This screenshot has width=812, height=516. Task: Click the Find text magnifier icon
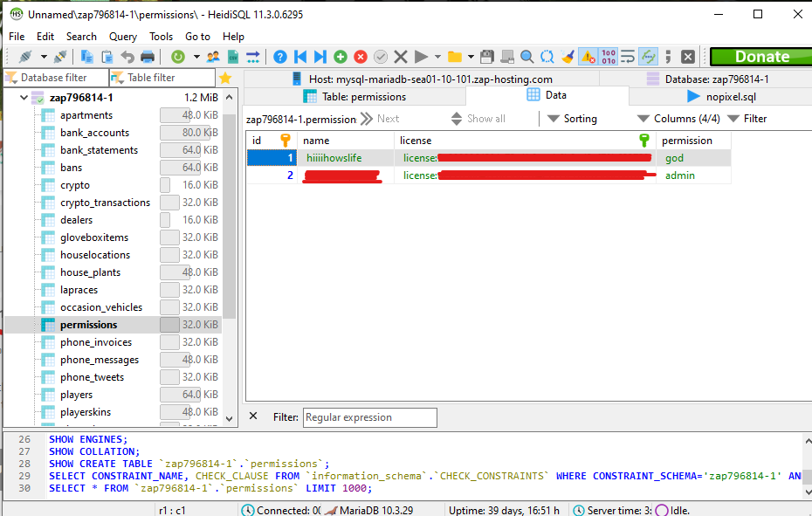click(x=527, y=57)
